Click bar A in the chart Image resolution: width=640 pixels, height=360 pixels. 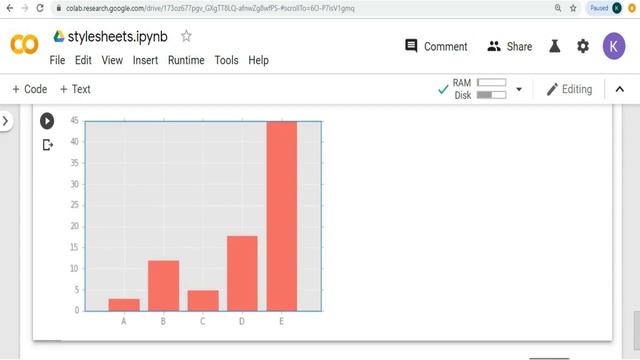coord(124,305)
